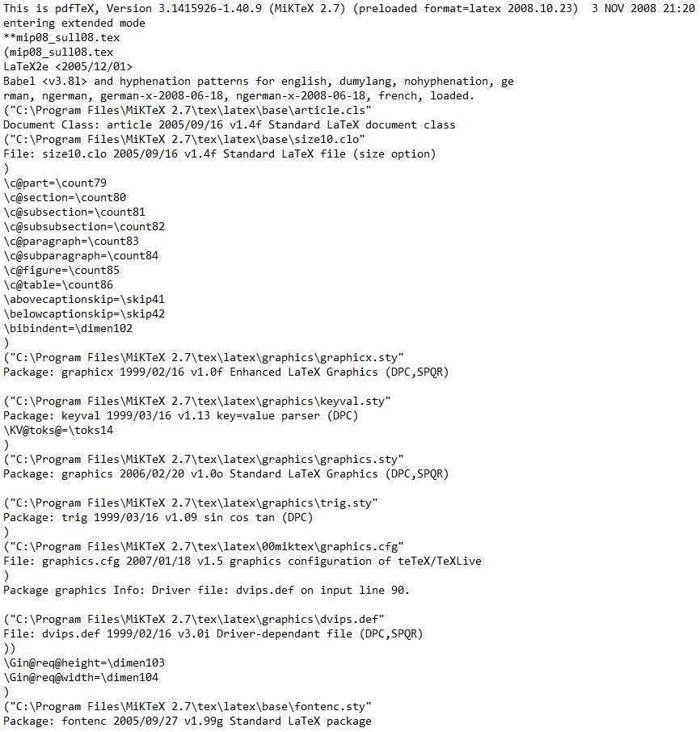Click the size10.clo file path
This screenshot has width=700, height=732.
tap(184, 139)
